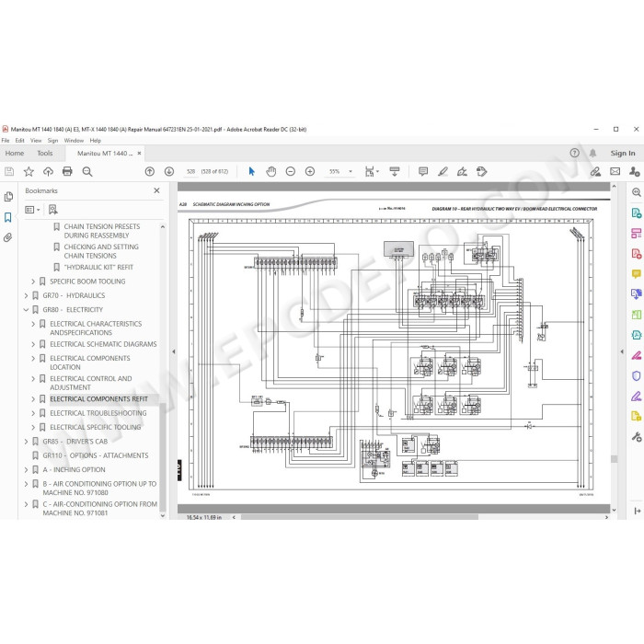644x644 pixels.
Task: Open bookmarks options dropdown
Action: point(32,210)
